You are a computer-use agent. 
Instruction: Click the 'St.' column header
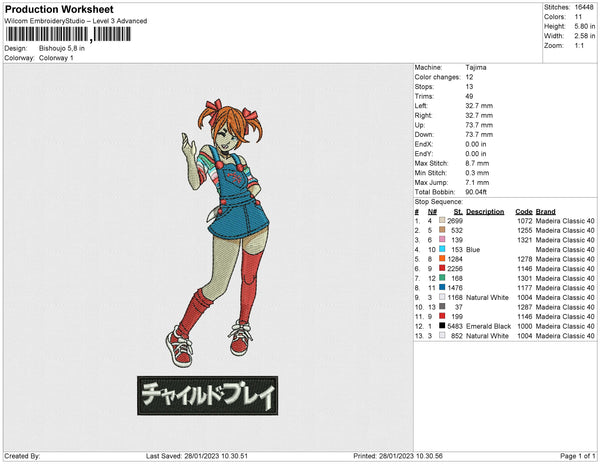tap(458, 212)
